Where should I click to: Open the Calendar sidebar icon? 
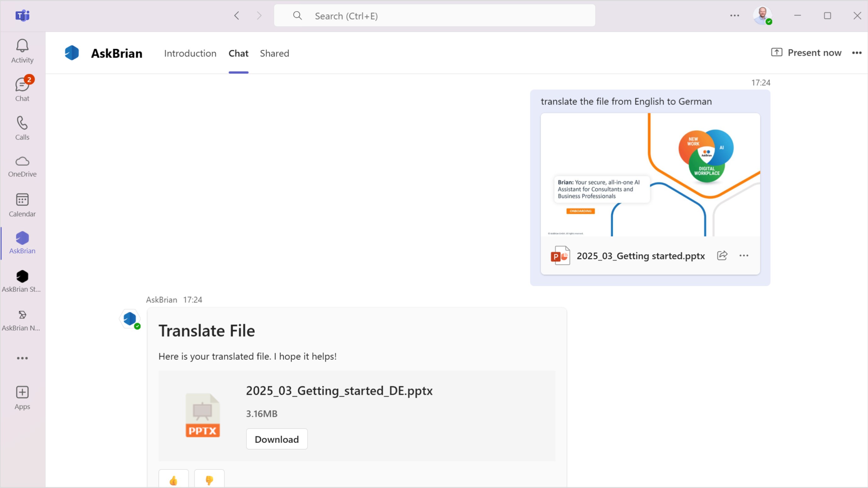(x=22, y=205)
